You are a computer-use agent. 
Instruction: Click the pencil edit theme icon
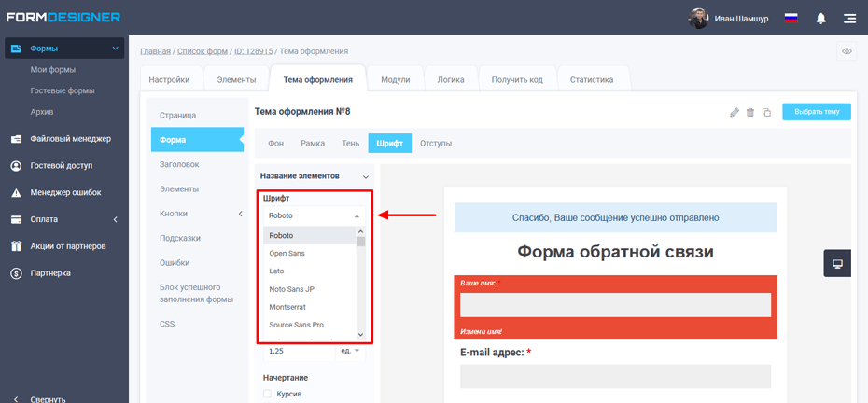735,113
